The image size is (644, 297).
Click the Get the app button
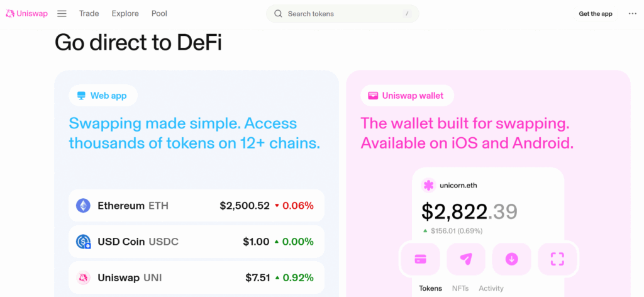coord(596,14)
